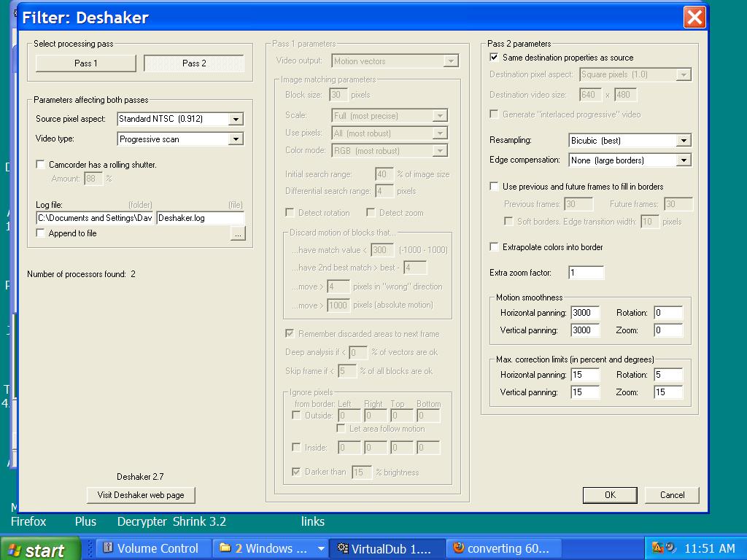Click the log file folder path field

pyautogui.click(x=95, y=218)
